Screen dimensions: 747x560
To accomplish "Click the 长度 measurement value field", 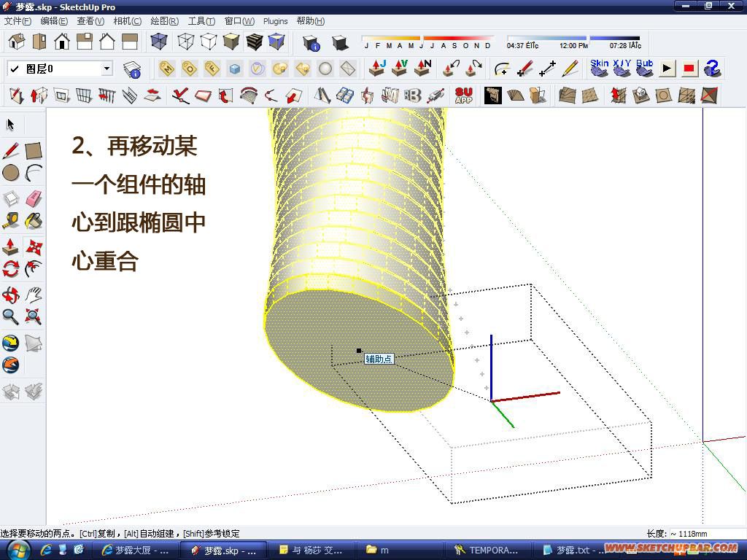I will coord(706,534).
